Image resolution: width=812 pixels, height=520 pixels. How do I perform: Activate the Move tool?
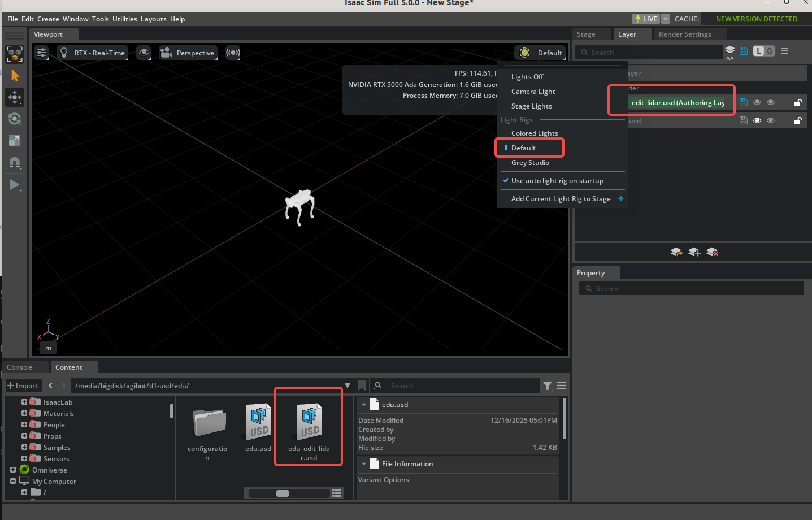pyautogui.click(x=15, y=97)
